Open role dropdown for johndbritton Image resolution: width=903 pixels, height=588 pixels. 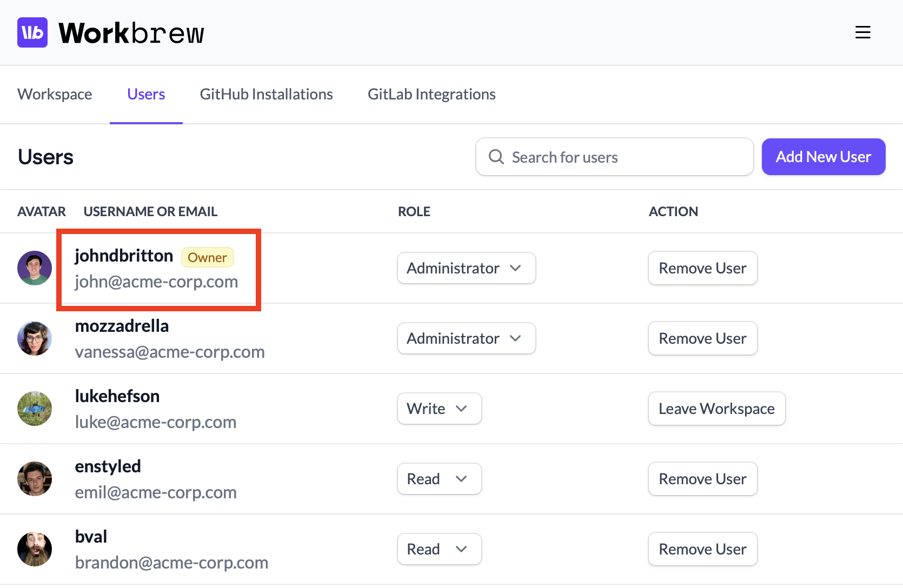tap(466, 268)
